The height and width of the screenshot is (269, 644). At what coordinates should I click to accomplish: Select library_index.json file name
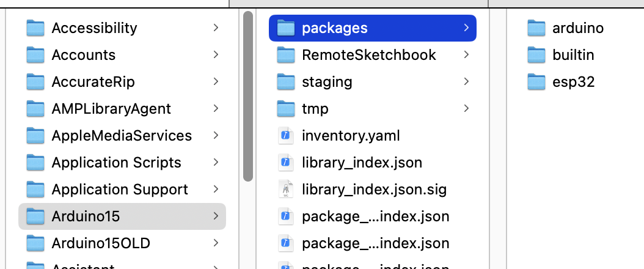pos(362,163)
